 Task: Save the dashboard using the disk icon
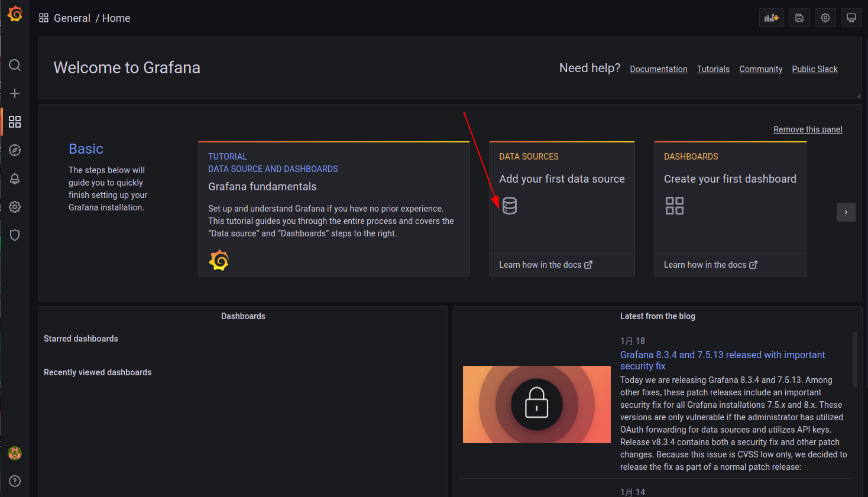click(x=799, y=18)
